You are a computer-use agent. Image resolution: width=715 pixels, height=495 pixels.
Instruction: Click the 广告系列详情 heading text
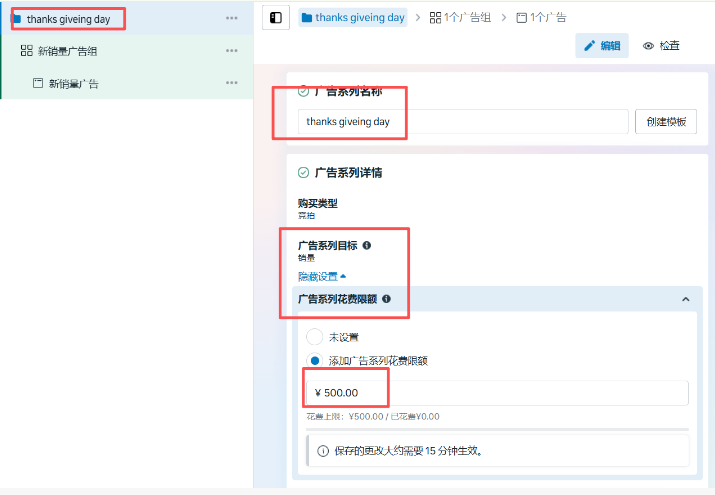(348, 173)
